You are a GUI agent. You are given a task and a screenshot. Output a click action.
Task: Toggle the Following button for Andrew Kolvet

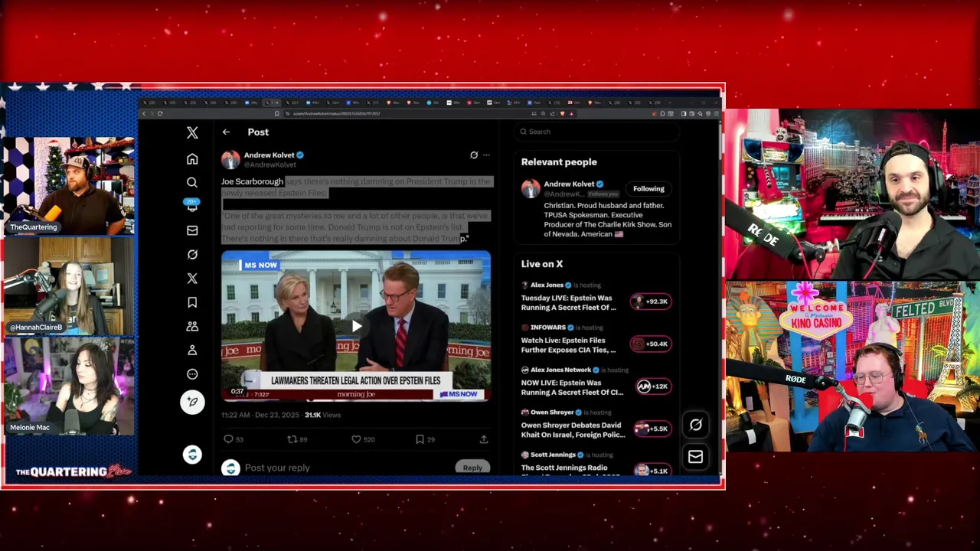(x=648, y=189)
